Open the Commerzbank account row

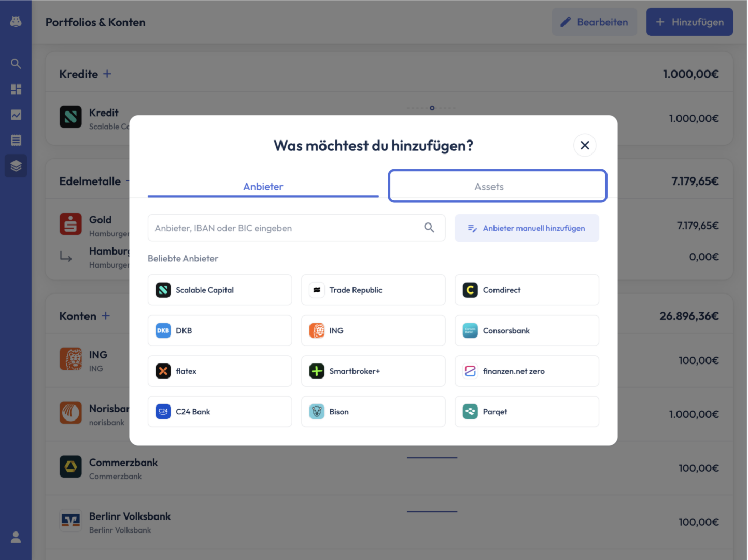coord(389,468)
